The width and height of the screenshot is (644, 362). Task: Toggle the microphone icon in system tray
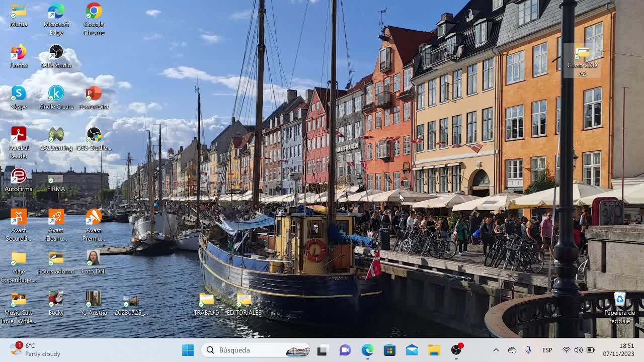point(528,350)
